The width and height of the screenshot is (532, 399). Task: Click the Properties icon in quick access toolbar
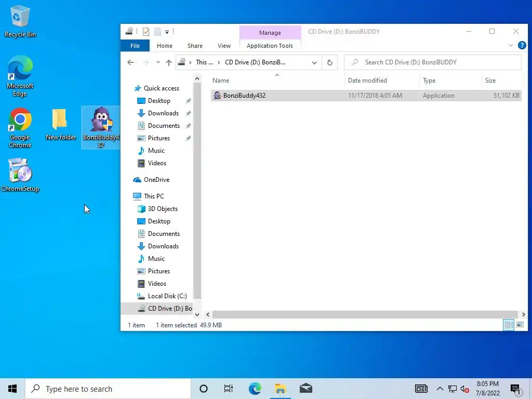[146, 32]
